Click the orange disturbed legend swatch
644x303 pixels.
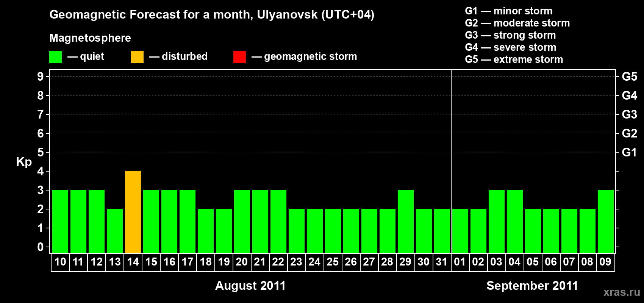137,57
